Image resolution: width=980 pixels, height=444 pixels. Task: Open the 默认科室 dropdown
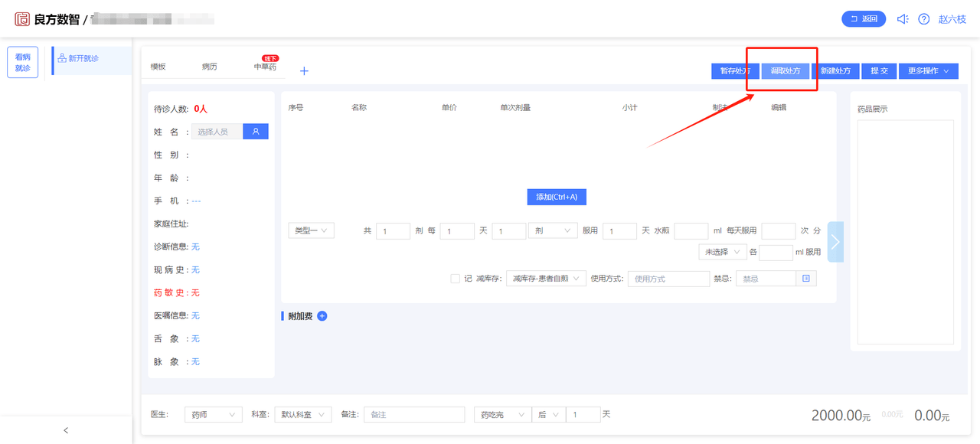tap(302, 414)
